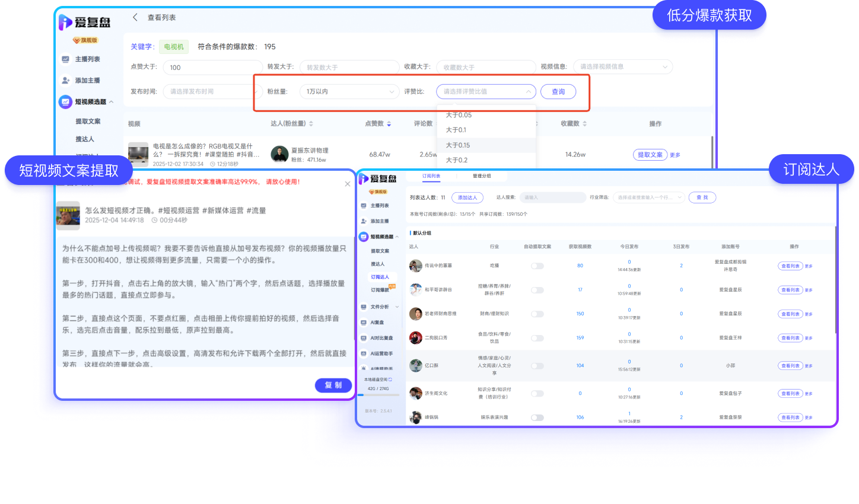Click the 复制 button
The image size is (859, 504).
tap(333, 385)
